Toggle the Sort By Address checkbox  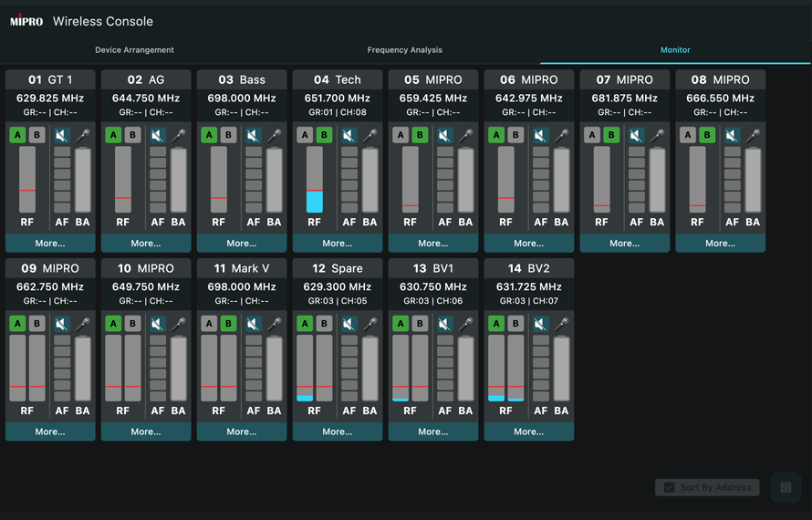click(x=669, y=487)
